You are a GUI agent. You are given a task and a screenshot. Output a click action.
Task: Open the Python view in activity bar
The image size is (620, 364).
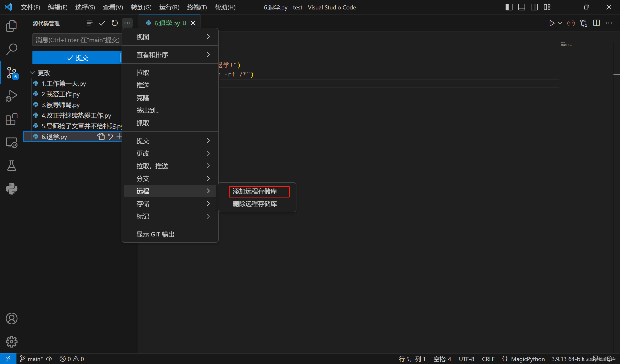[11, 189]
